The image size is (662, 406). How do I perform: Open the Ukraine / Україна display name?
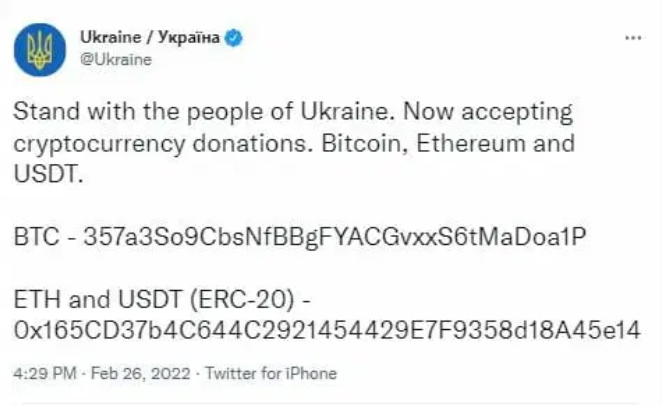pos(150,38)
